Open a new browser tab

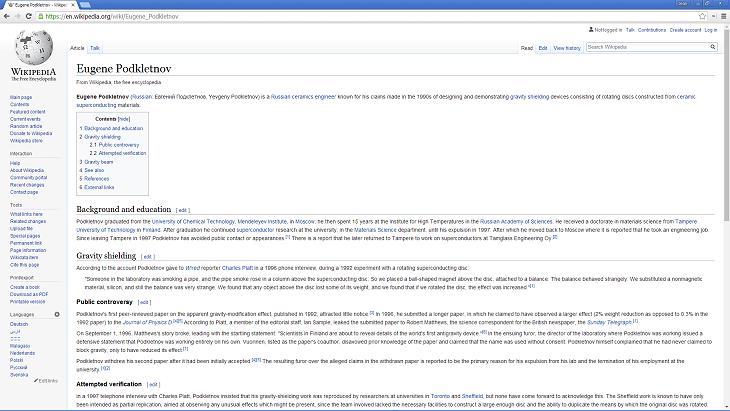(x=85, y=5)
